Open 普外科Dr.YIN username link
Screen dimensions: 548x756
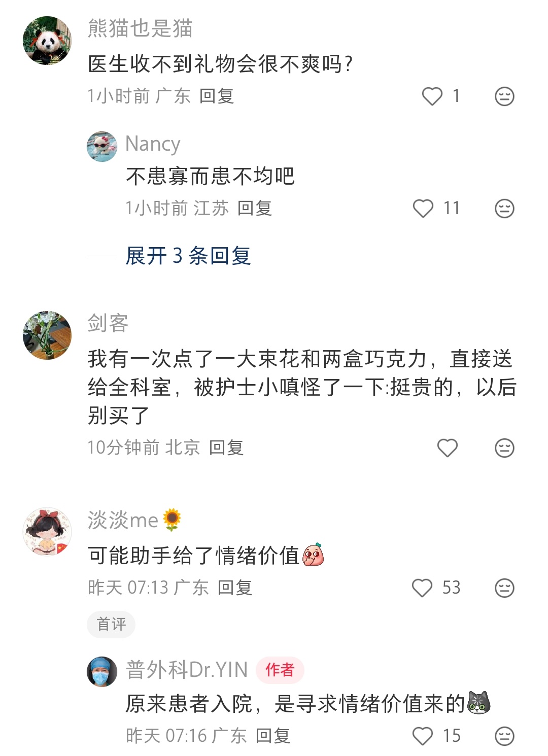point(187,670)
